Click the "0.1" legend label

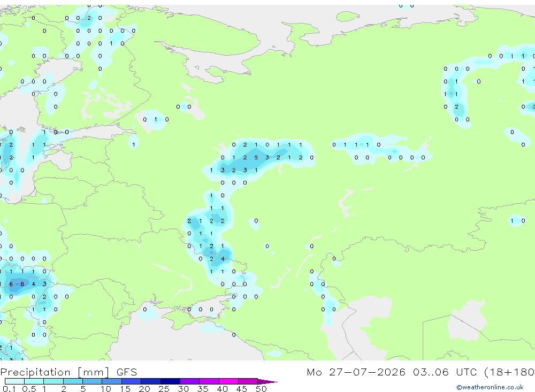9,389
